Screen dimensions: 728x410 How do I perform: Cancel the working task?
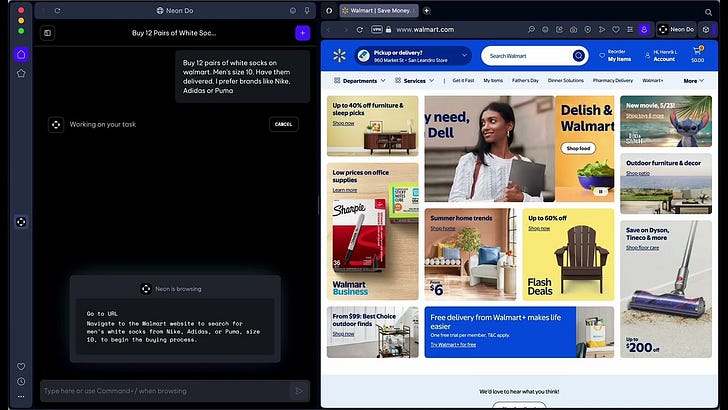coord(284,124)
